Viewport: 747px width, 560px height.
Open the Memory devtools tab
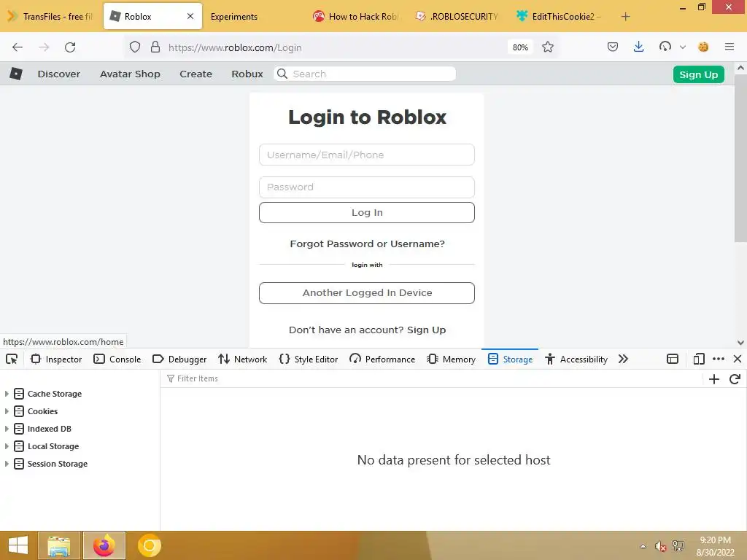(x=452, y=359)
